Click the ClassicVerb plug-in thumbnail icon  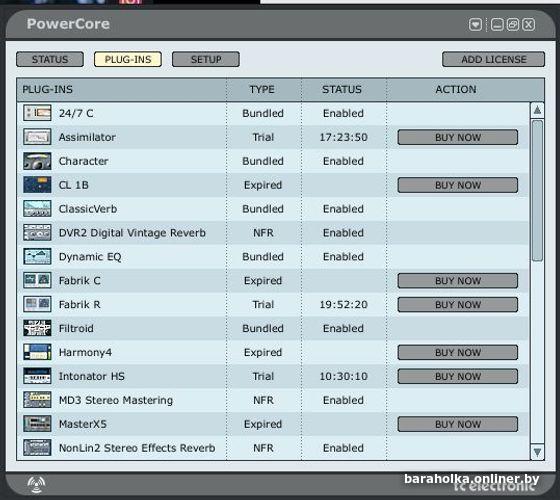point(37,209)
